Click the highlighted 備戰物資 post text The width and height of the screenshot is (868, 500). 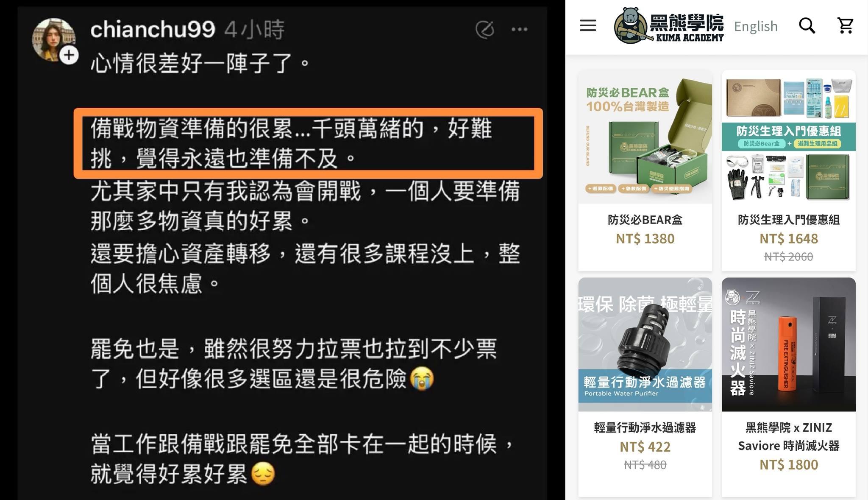pos(308,143)
